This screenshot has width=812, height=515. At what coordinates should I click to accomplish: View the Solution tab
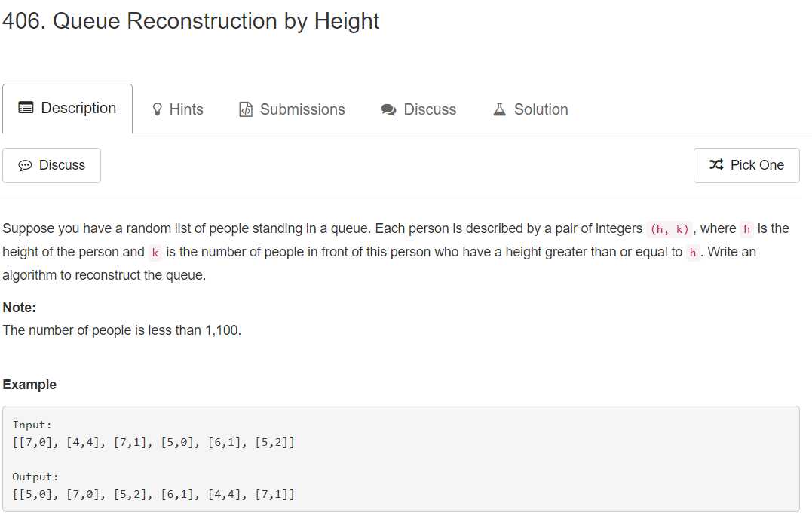point(530,109)
